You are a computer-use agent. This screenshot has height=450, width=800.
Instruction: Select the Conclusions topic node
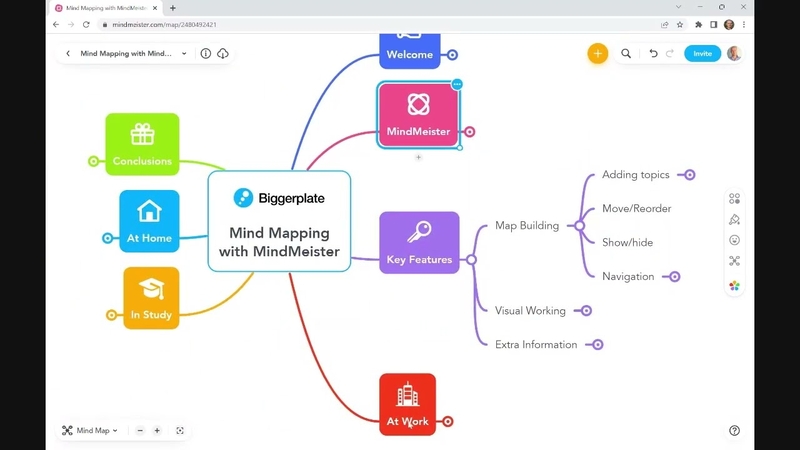(x=142, y=144)
